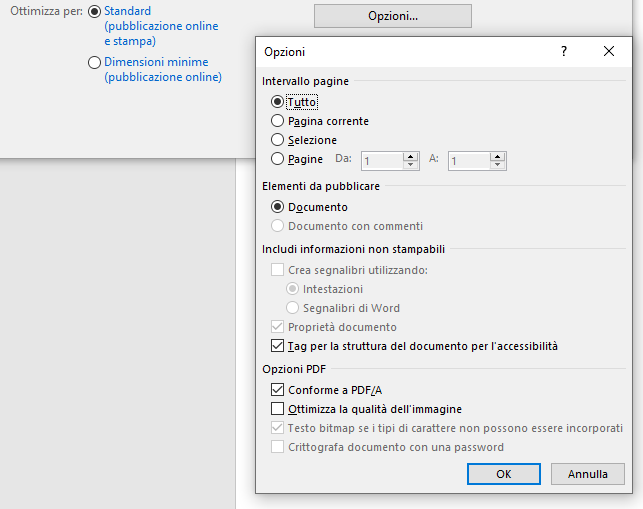
Task: Select the Tutto page range
Action: click(278, 102)
